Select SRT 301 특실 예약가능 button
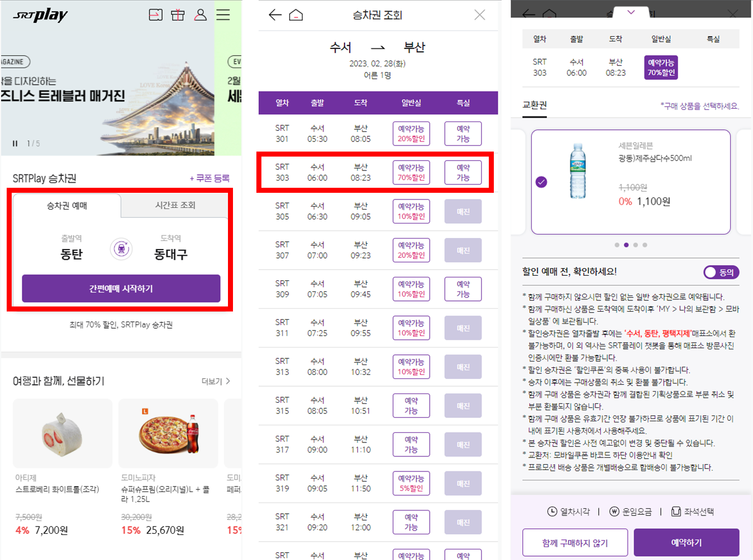Viewport: 753px width, 560px height. click(x=463, y=134)
